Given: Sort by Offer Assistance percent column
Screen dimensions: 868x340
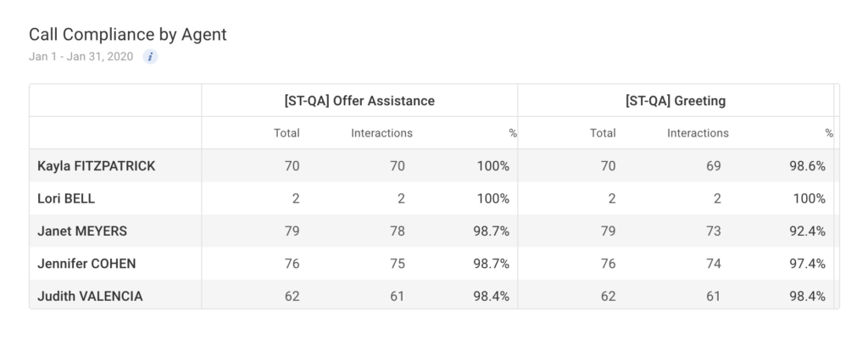Looking at the screenshot, I should [x=513, y=134].
